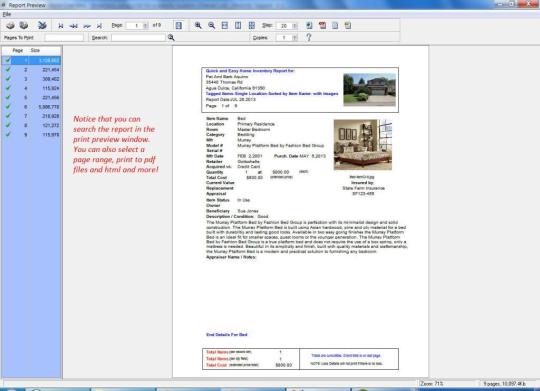Uncheck the green checkmark for page 7
540x391 pixels.
(x=8, y=116)
